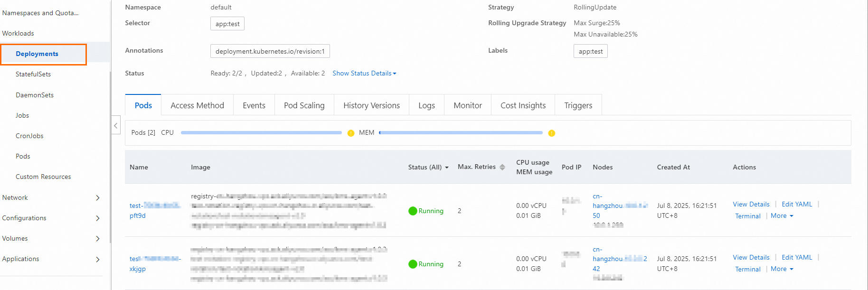The image size is (868, 290).
Task: Click green Running status icon of second pod
Action: pyautogui.click(x=413, y=264)
